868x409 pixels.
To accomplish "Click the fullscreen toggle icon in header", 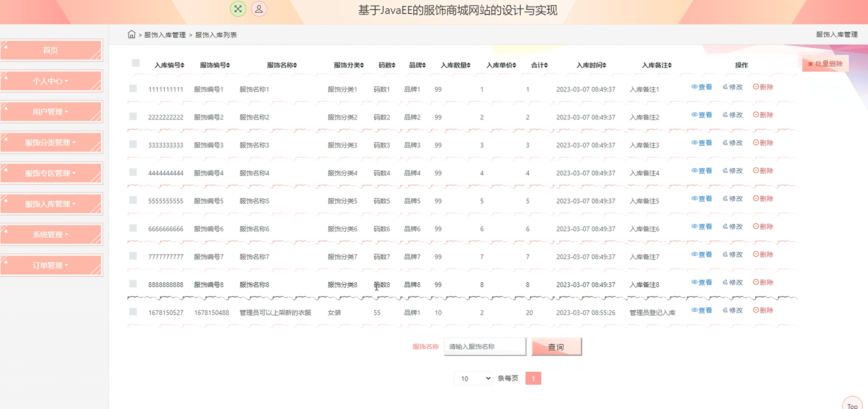I will [x=238, y=9].
